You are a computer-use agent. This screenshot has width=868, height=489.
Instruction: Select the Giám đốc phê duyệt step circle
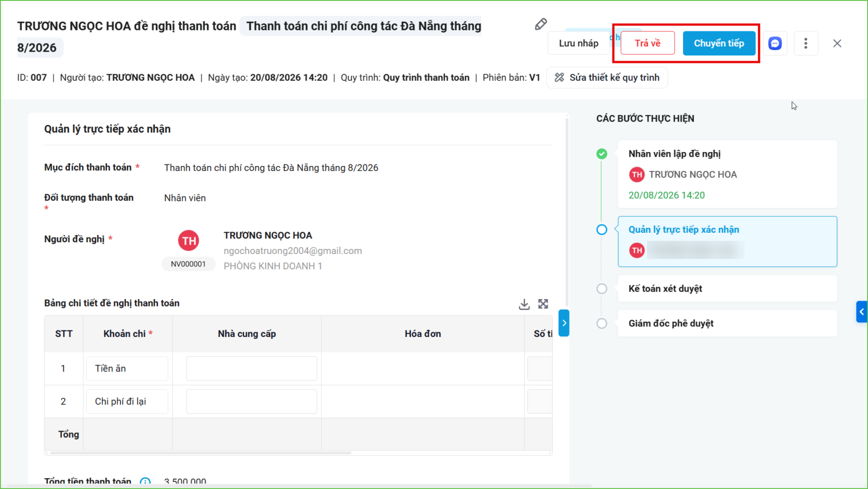click(602, 323)
